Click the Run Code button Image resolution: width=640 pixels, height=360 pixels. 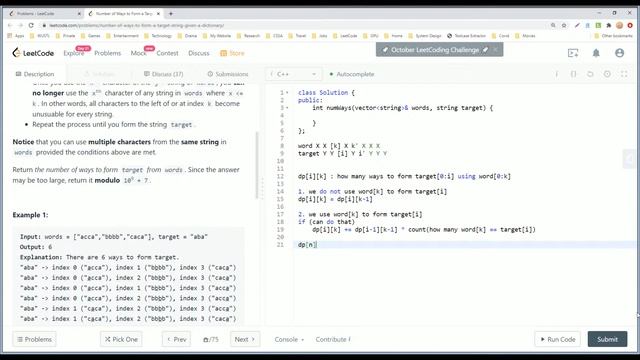[x=558, y=339]
